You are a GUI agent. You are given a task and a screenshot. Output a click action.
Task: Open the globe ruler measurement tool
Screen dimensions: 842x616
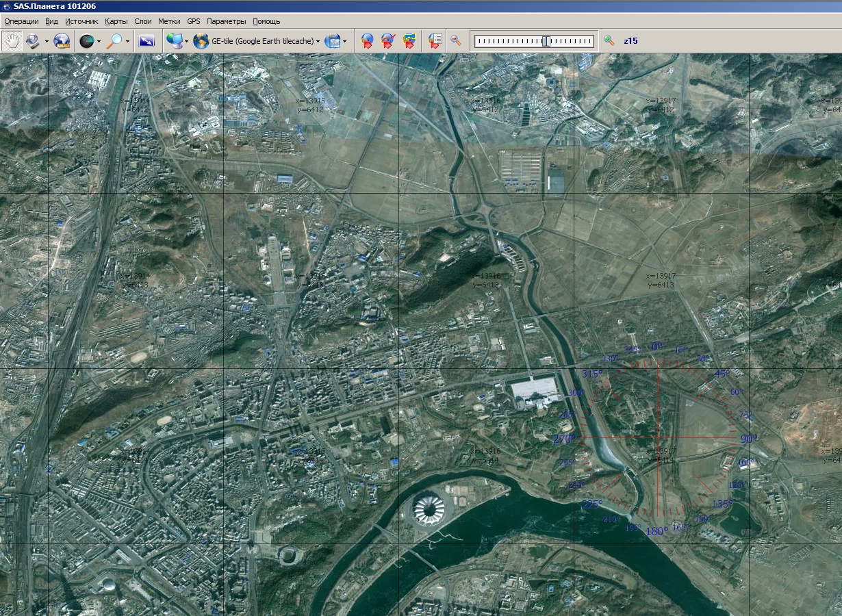(x=62, y=41)
